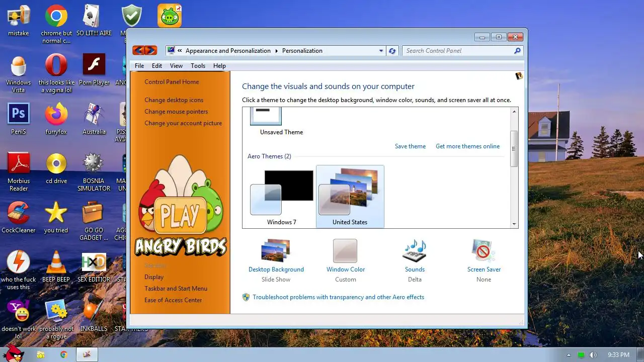The image size is (644, 362).
Task: Click the refresh button beside the address bar
Action: pos(392,51)
